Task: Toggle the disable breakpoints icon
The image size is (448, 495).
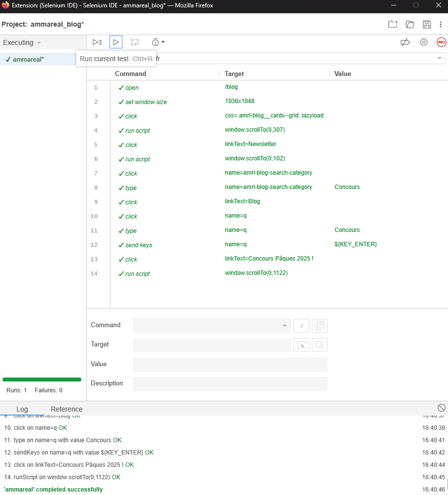Action: 405,42
